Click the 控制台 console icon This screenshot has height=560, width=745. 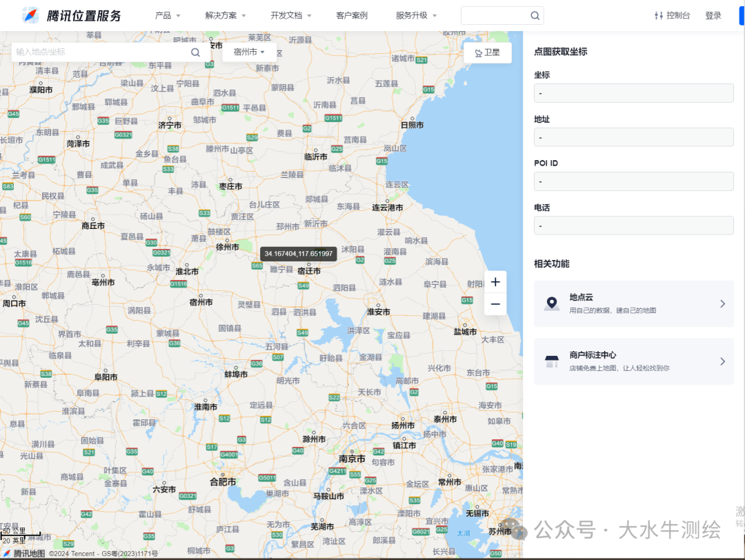pos(659,16)
